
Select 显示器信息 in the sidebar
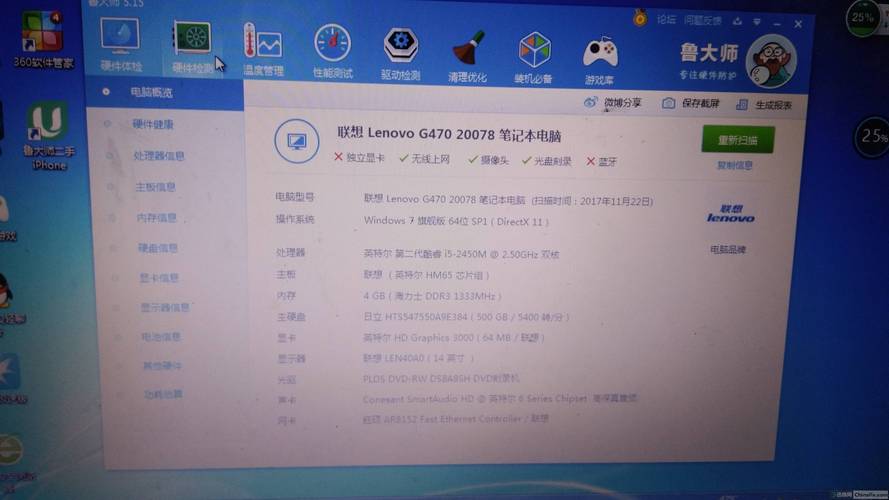[x=165, y=307]
